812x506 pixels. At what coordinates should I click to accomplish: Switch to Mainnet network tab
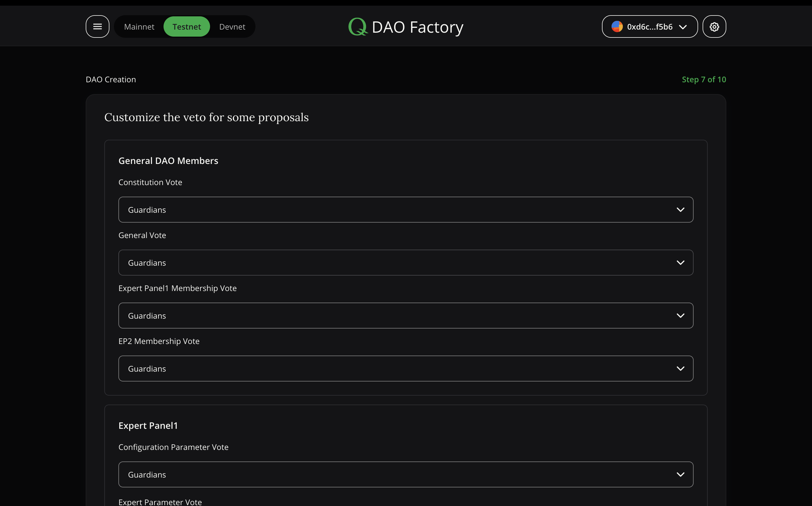[139, 26]
